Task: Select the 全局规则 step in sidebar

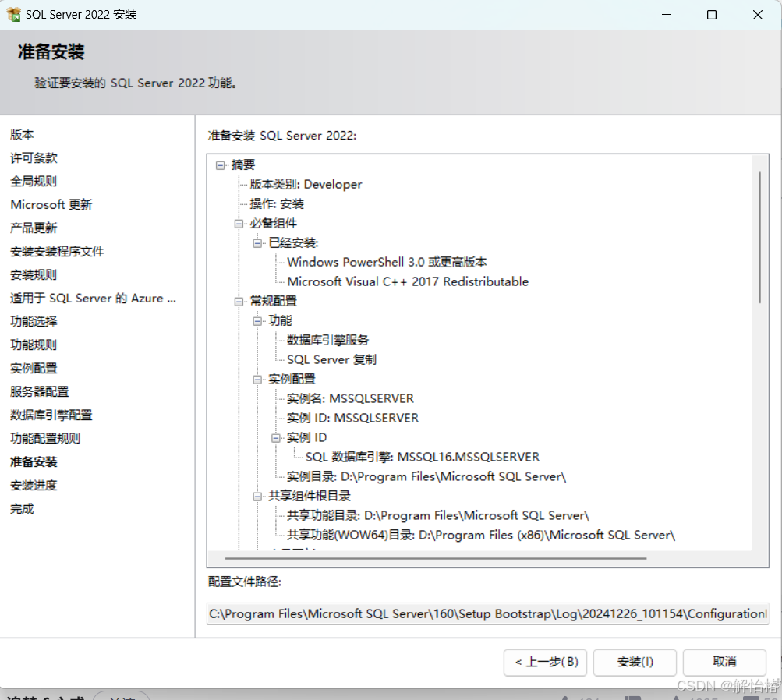Action: 34,182
